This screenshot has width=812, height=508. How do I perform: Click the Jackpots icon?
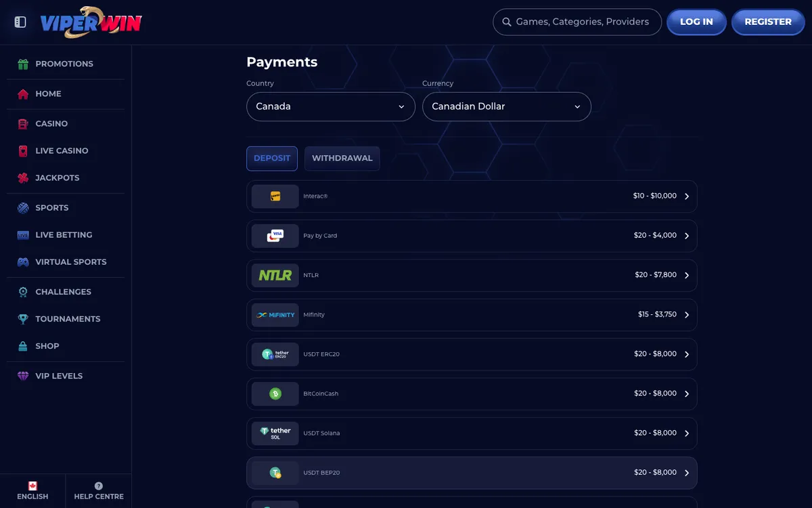(23, 178)
